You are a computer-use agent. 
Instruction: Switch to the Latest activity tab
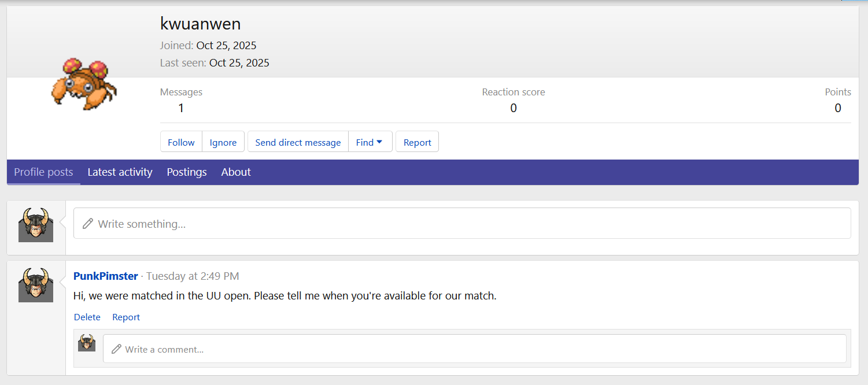120,172
